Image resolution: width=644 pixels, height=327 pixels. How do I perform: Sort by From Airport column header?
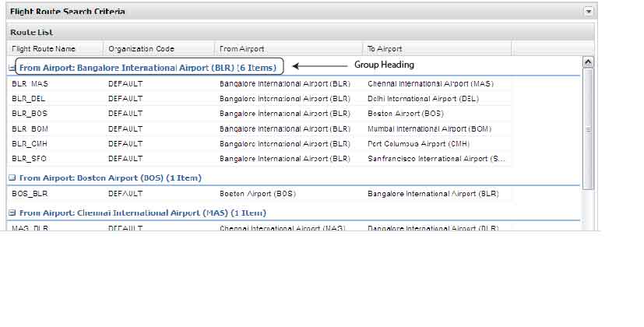pos(288,48)
